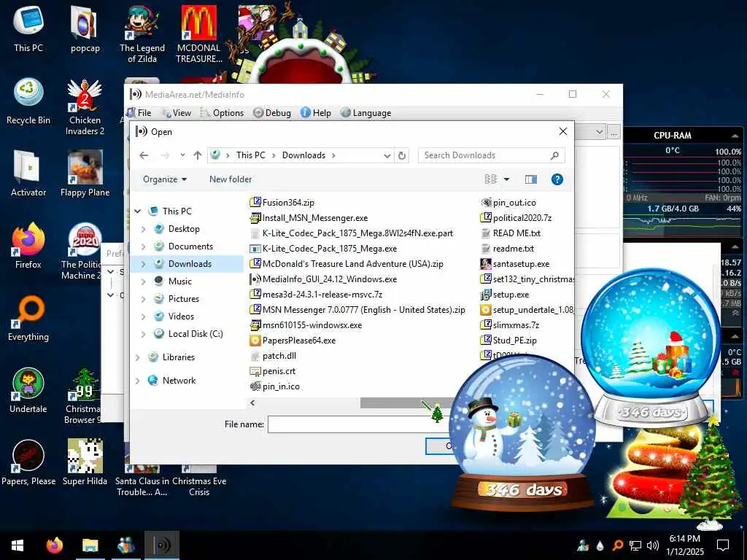
Task: Click the Everything magnifier tray icon
Action: tap(617, 545)
